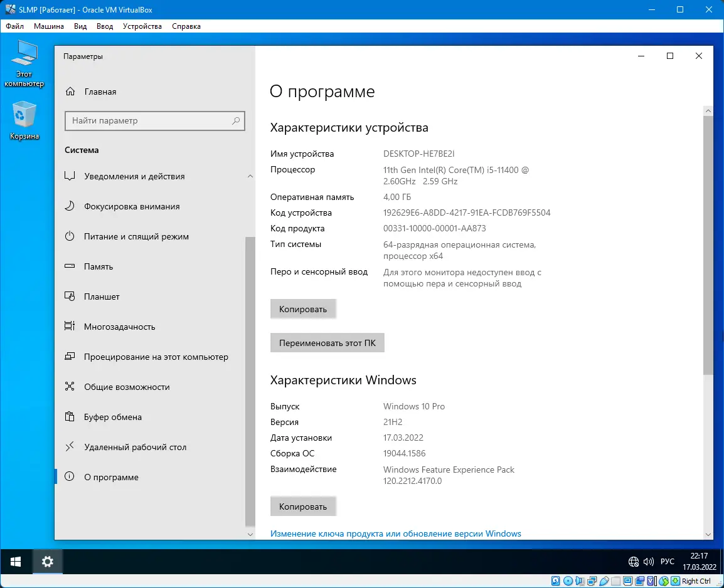
Task: Maximize the Параметры settings window
Action: coord(670,56)
